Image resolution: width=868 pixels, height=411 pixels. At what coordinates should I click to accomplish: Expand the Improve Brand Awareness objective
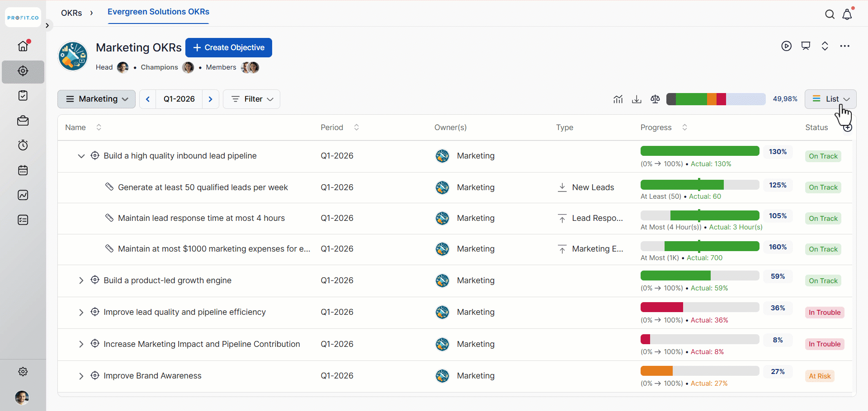point(81,376)
